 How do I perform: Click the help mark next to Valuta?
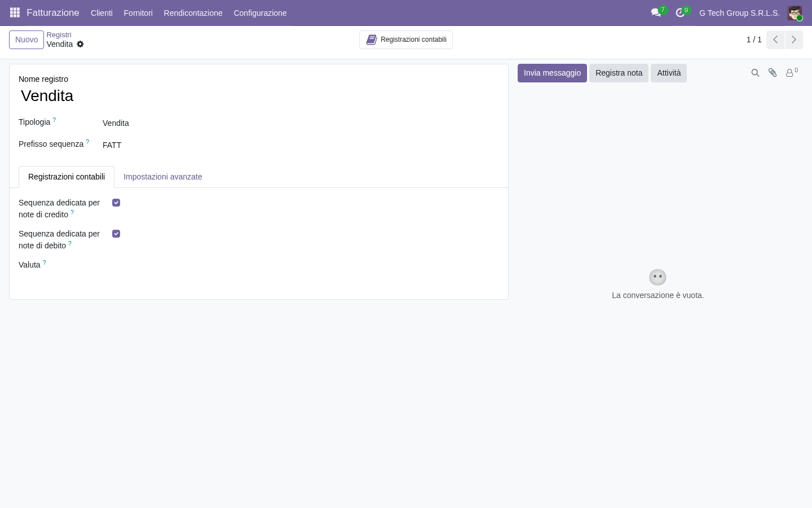44,262
